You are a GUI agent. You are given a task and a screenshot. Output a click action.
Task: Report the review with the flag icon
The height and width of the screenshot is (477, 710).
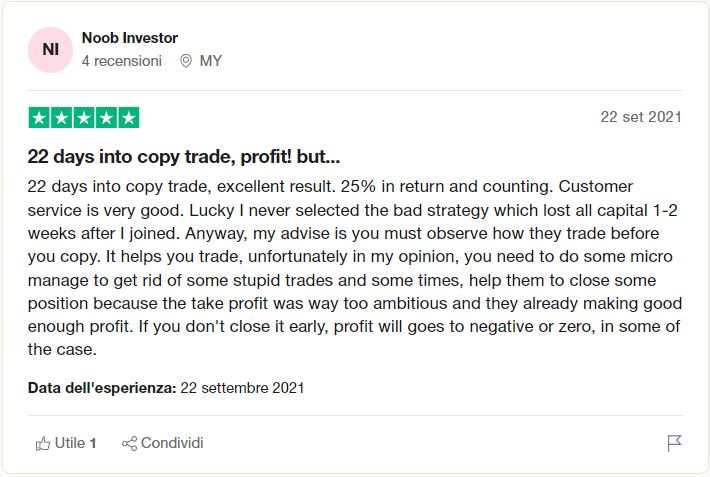[x=674, y=443]
